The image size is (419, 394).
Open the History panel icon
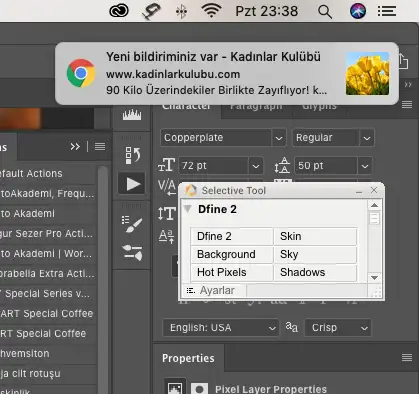pos(133,155)
